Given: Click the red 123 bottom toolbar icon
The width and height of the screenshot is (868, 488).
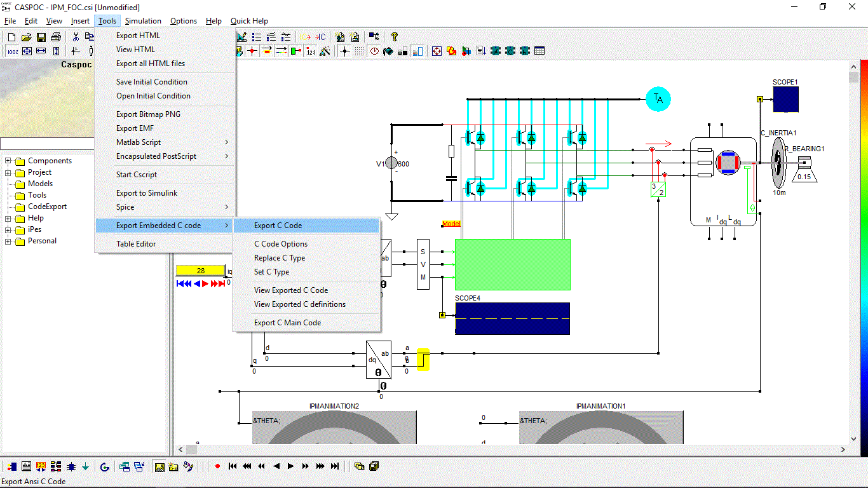Looking at the screenshot, I should click(x=41, y=466).
